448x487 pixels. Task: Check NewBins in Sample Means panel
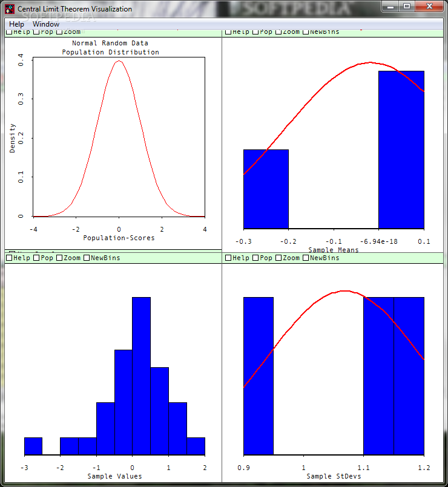306,31
